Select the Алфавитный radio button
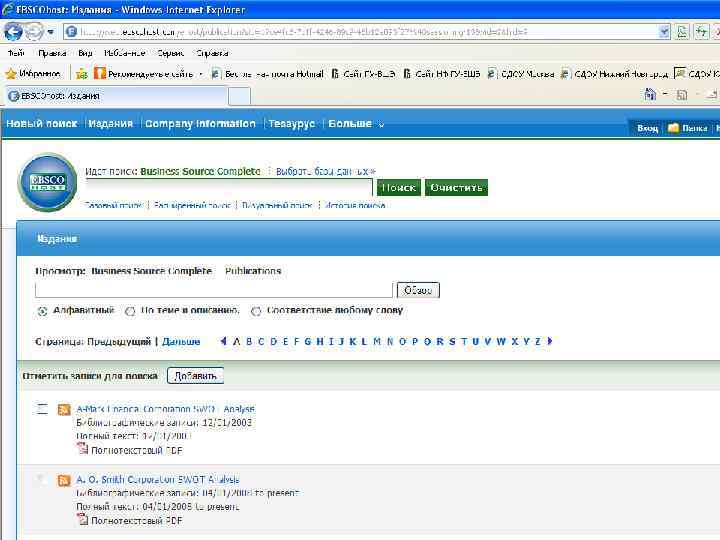 click(x=42, y=311)
